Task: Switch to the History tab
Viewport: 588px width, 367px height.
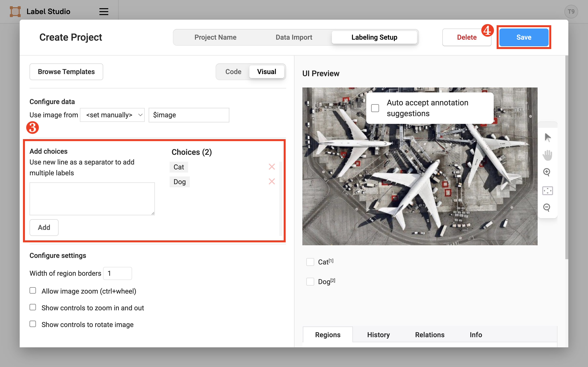Action: click(x=378, y=334)
